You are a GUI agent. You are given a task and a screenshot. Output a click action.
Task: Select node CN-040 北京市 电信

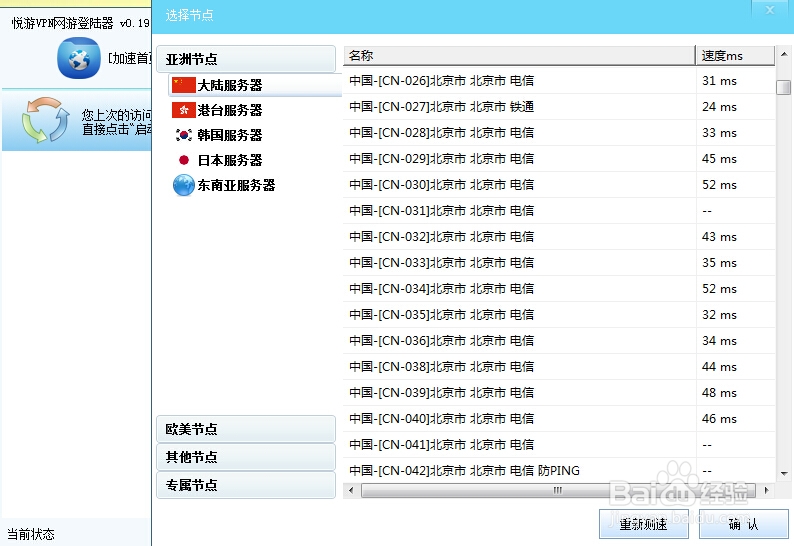[x=559, y=419]
